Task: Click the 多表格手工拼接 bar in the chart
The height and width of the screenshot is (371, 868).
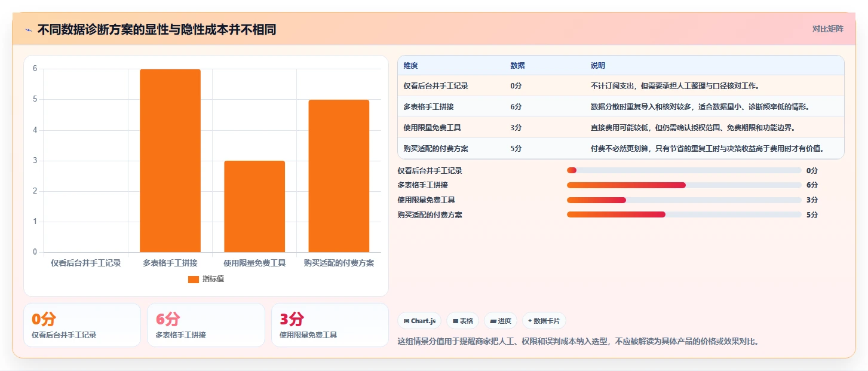Action: click(x=170, y=161)
